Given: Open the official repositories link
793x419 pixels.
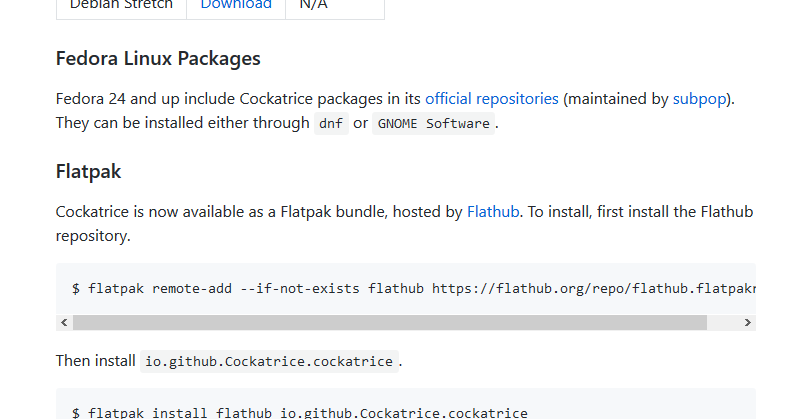Looking at the screenshot, I should coord(492,99).
